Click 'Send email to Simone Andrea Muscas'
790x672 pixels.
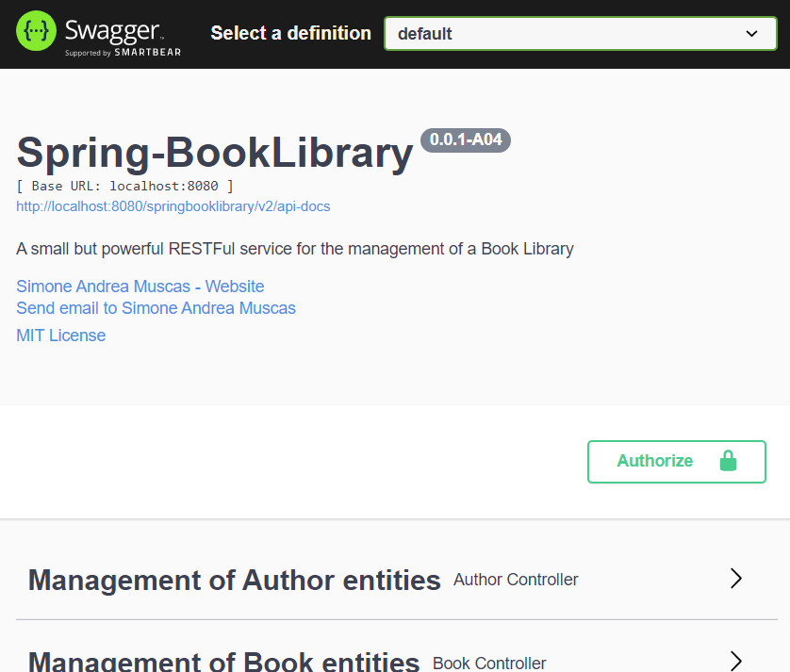click(156, 308)
